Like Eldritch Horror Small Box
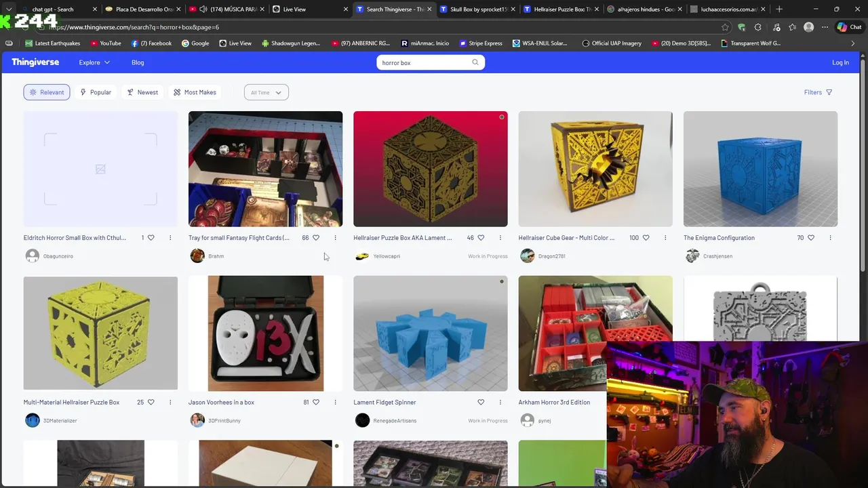The height and width of the screenshot is (488, 868). tap(151, 238)
